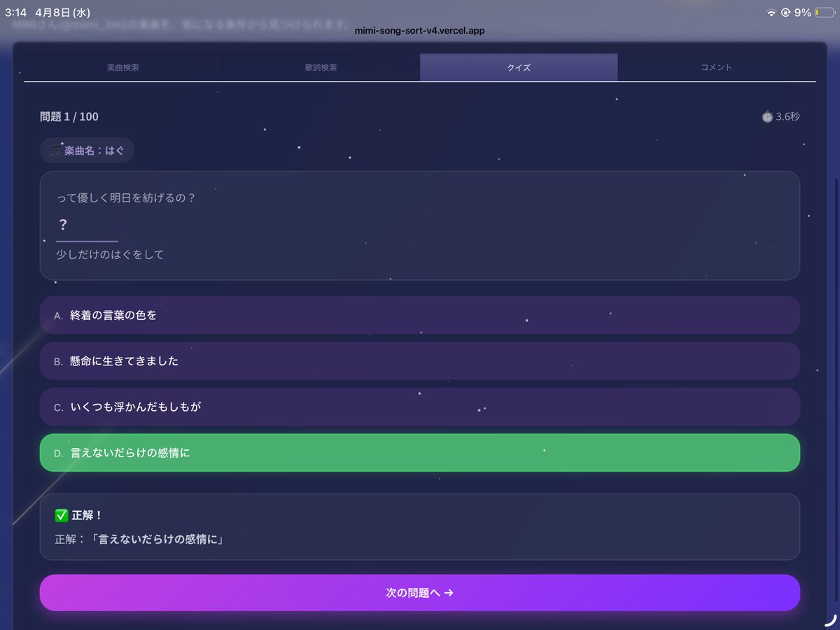Click the green checkmark icon beside 正解！
Image resolution: width=840 pixels, height=630 pixels.
coord(62,515)
